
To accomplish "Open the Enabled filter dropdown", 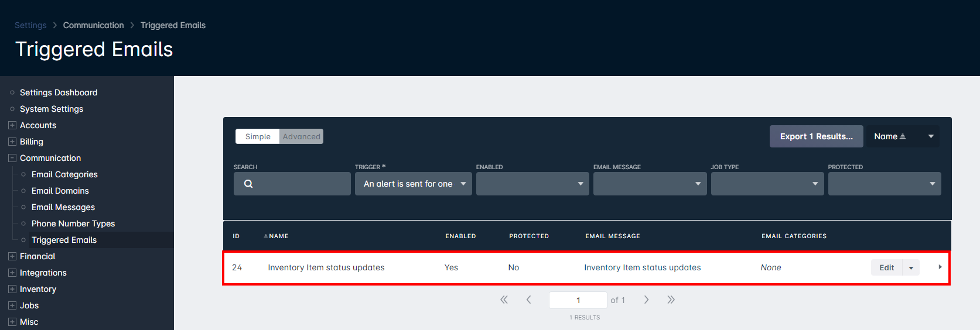I will tap(532, 184).
